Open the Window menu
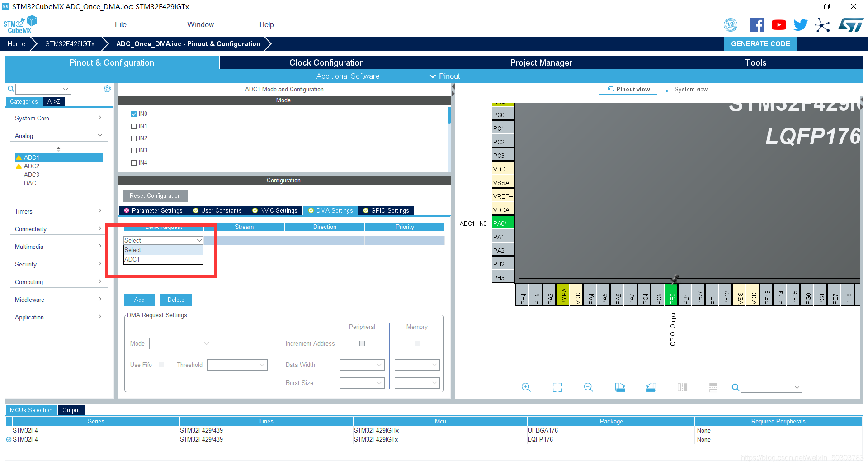868x466 pixels. (x=200, y=24)
